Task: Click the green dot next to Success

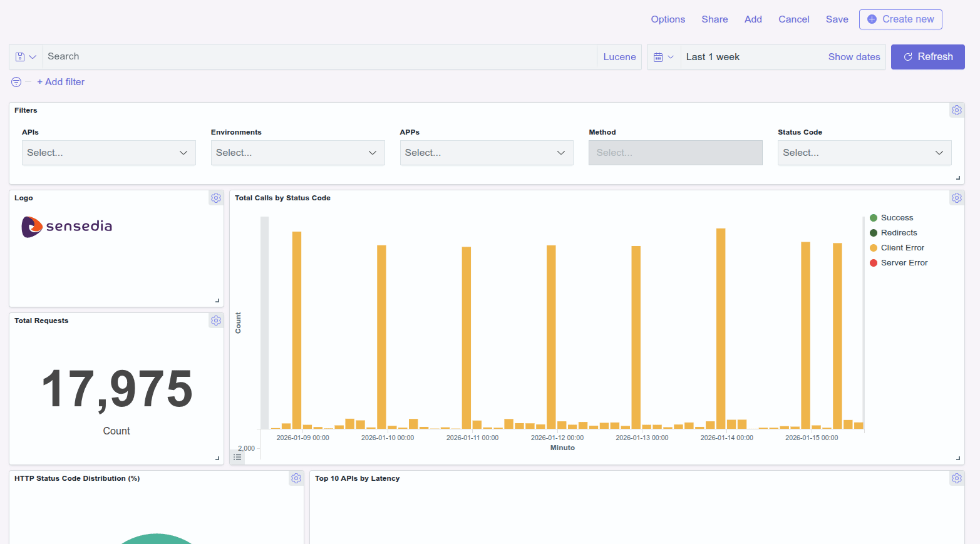Action: pos(874,217)
